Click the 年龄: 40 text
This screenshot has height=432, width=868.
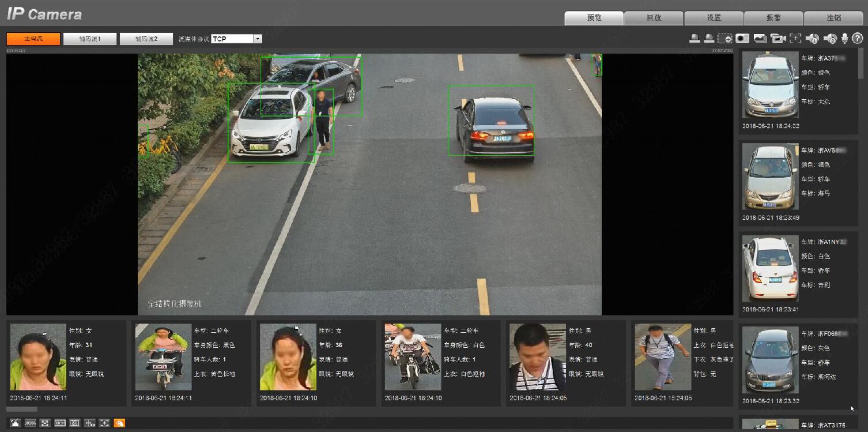(580, 345)
